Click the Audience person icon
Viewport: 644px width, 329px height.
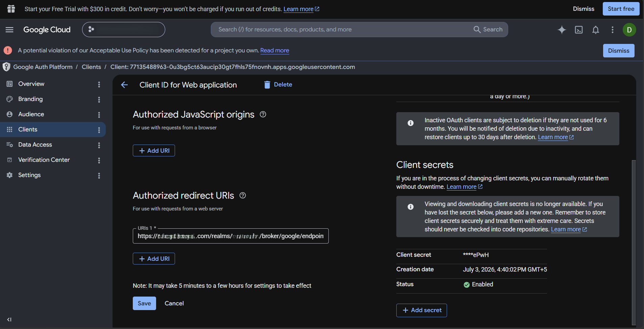point(9,114)
